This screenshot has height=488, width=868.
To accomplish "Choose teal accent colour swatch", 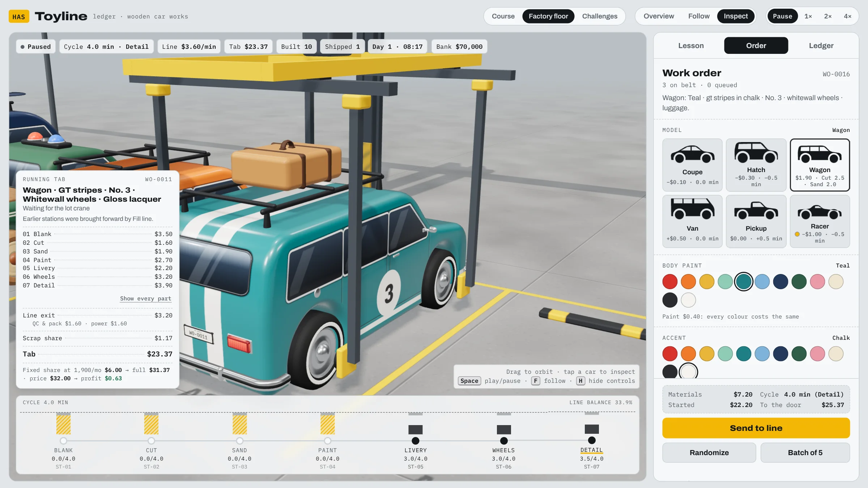I will 744,354.
